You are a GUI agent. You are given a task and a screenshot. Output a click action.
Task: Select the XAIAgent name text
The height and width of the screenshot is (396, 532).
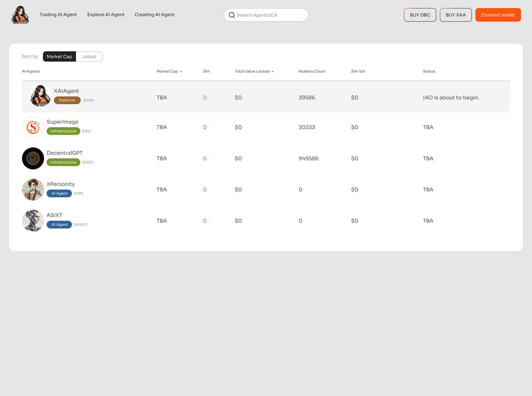pyautogui.click(x=66, y=91)
